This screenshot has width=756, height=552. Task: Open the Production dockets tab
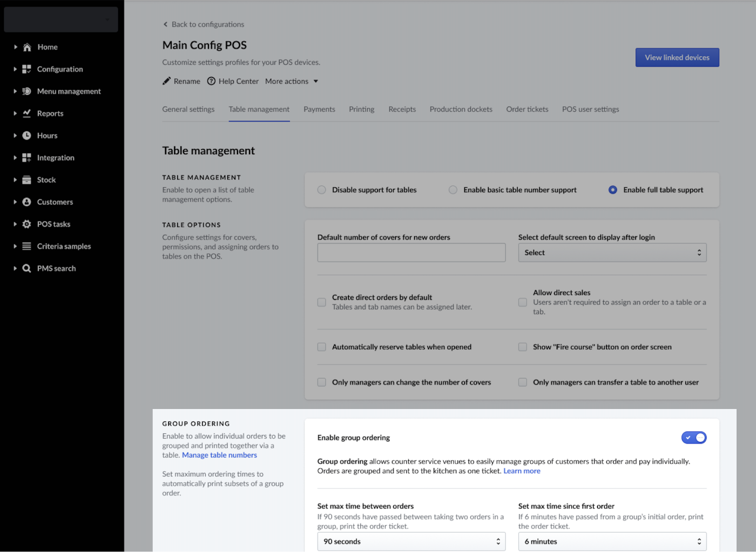[x=461, y=110]
